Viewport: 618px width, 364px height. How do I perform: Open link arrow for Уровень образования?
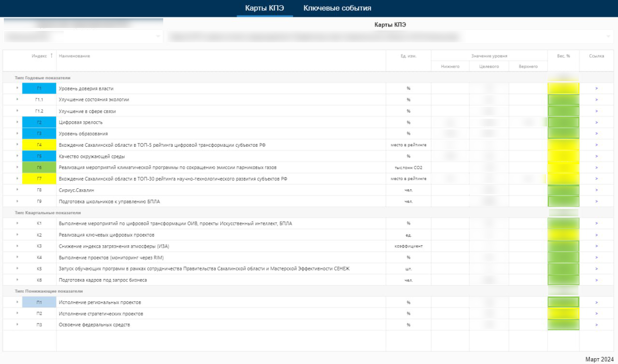597,134
